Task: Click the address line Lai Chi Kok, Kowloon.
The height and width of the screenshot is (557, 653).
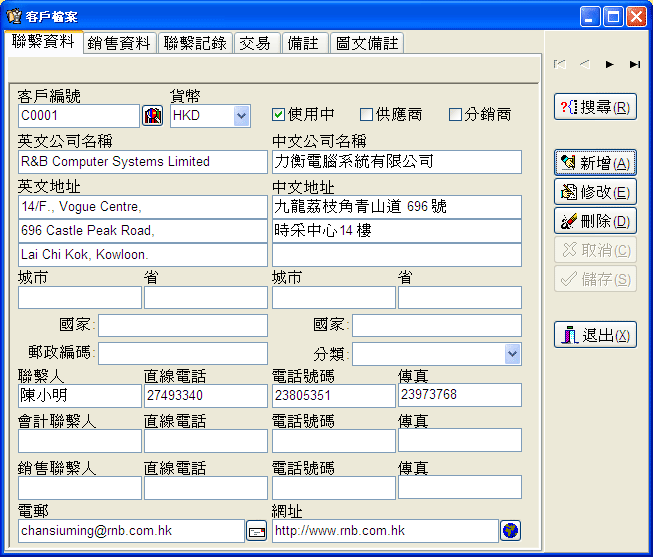Action: 142,255
